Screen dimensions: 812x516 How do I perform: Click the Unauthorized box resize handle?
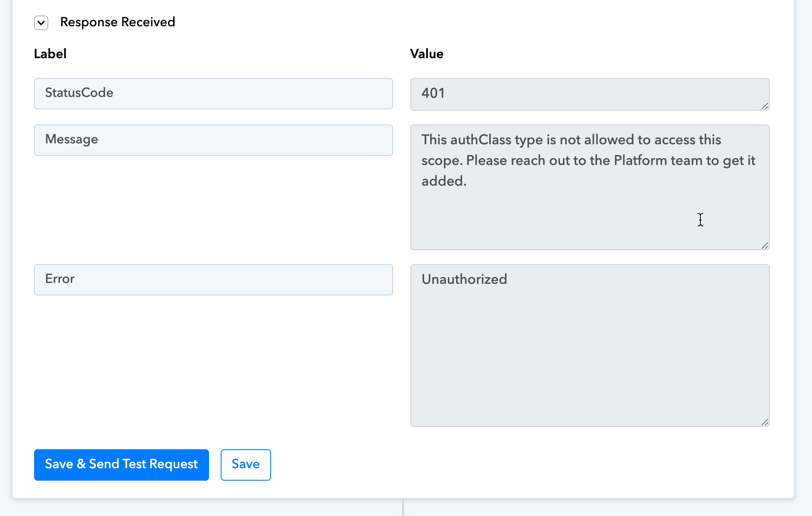[765, 423]
